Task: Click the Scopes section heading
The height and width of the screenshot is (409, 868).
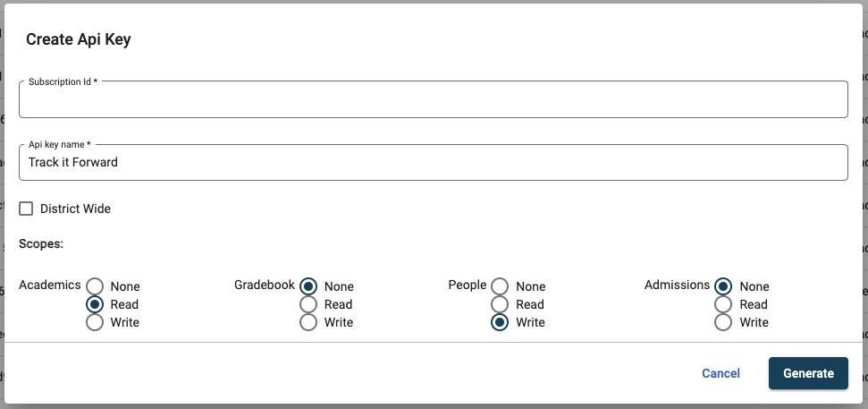Action: tap(41, 243)
